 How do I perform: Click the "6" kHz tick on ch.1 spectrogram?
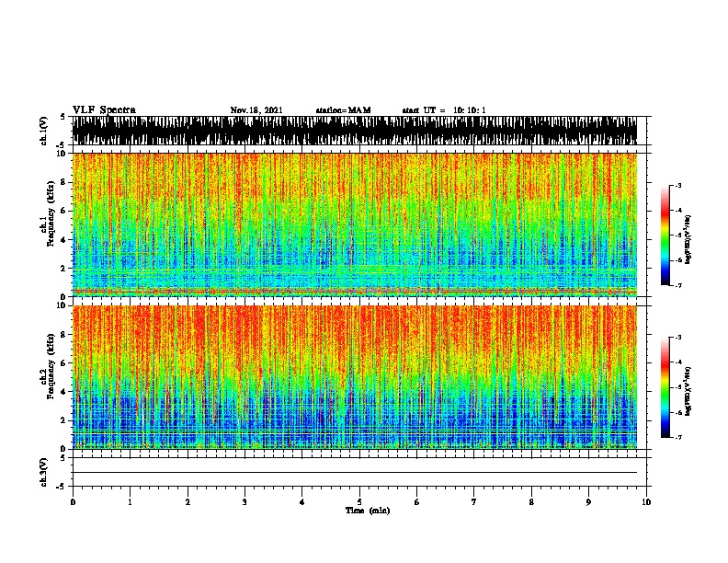pyautogui.click(x=64, y=211)
